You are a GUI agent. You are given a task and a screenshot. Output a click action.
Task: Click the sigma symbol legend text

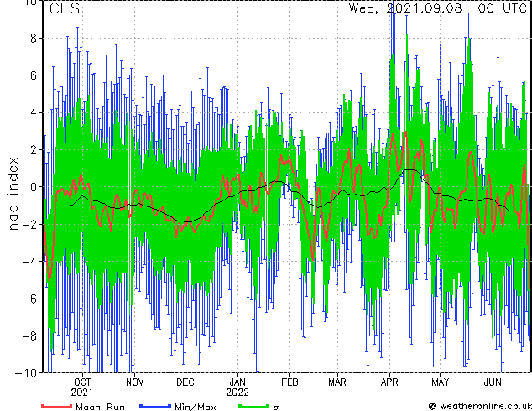[x=276, y=408]
